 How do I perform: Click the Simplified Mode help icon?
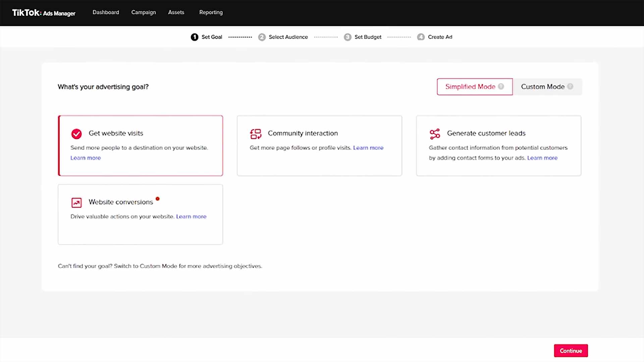click(501, 86)
